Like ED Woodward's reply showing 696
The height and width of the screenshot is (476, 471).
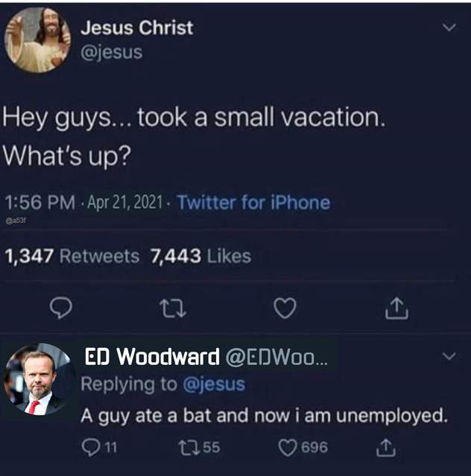tap(303, 448)
